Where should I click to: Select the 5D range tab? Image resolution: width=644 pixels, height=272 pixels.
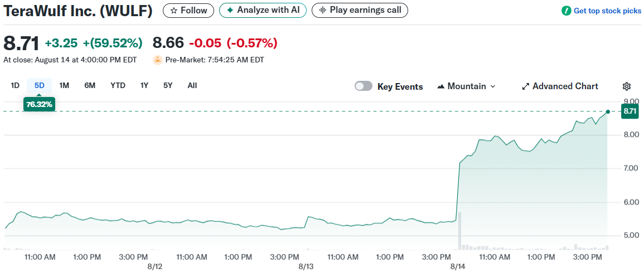(40, 85)
